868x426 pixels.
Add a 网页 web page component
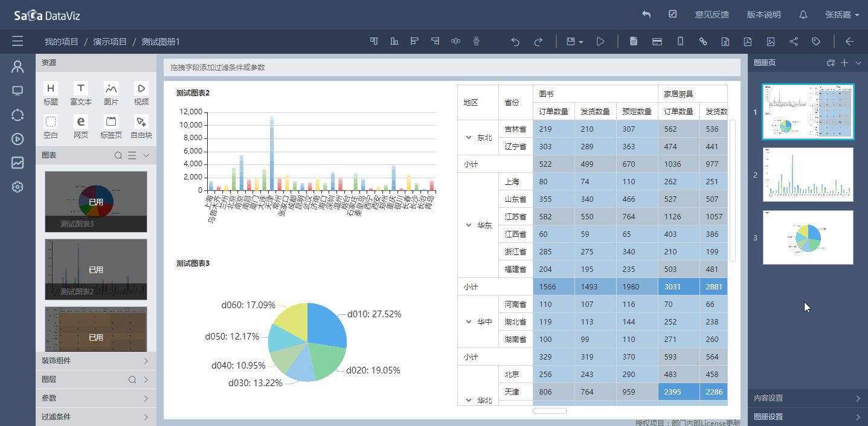pyautogui.click(x=81, y=127)
